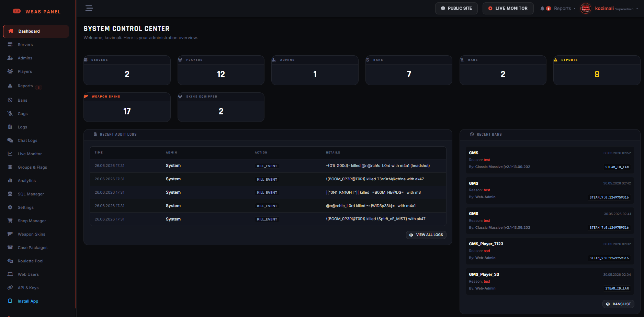
Task: Click the LIVE MONITOR button
Action: coord(508,8)
